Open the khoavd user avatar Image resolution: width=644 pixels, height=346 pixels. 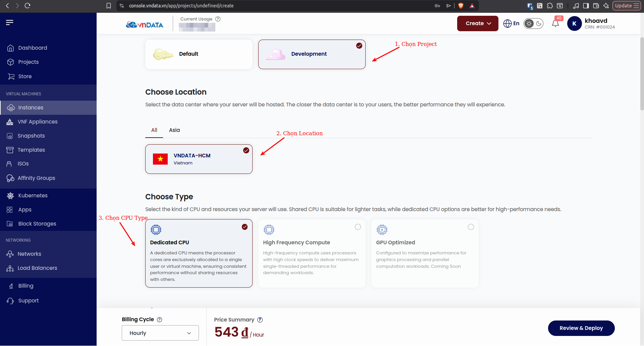point(574,23)
